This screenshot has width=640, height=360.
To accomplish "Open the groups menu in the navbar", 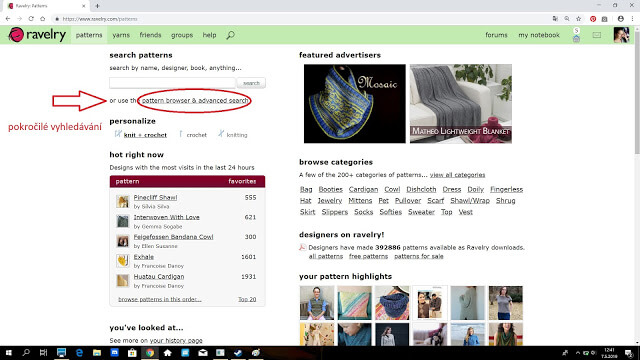I will pyautogui.click(x=182, y=35).
